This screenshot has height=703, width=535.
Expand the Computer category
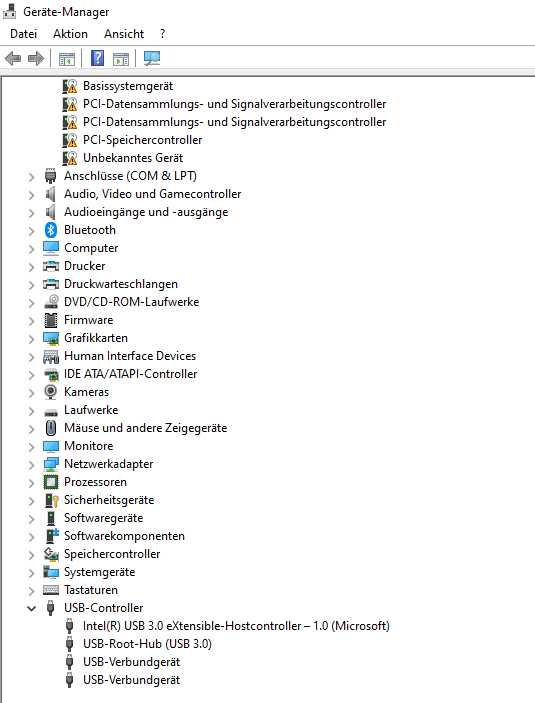[x=31, y=248]
